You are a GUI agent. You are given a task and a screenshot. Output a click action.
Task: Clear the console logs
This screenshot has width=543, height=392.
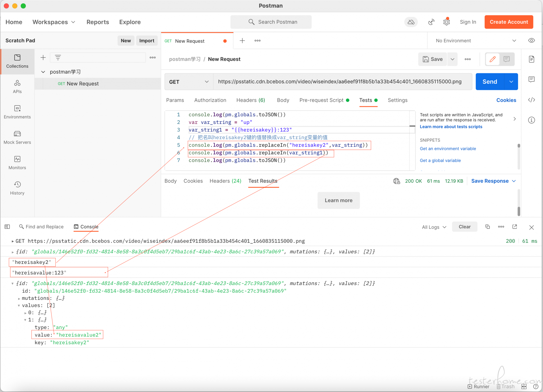(x=465, y=227)
